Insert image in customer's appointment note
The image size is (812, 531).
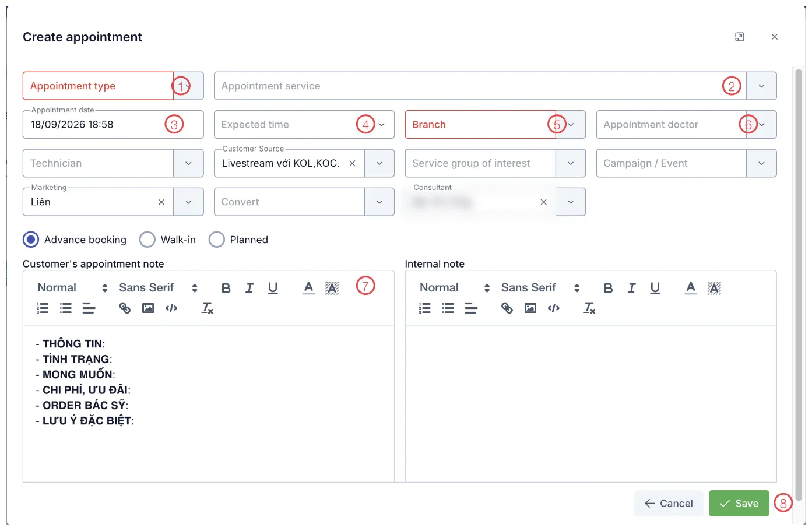click(148, 308)
